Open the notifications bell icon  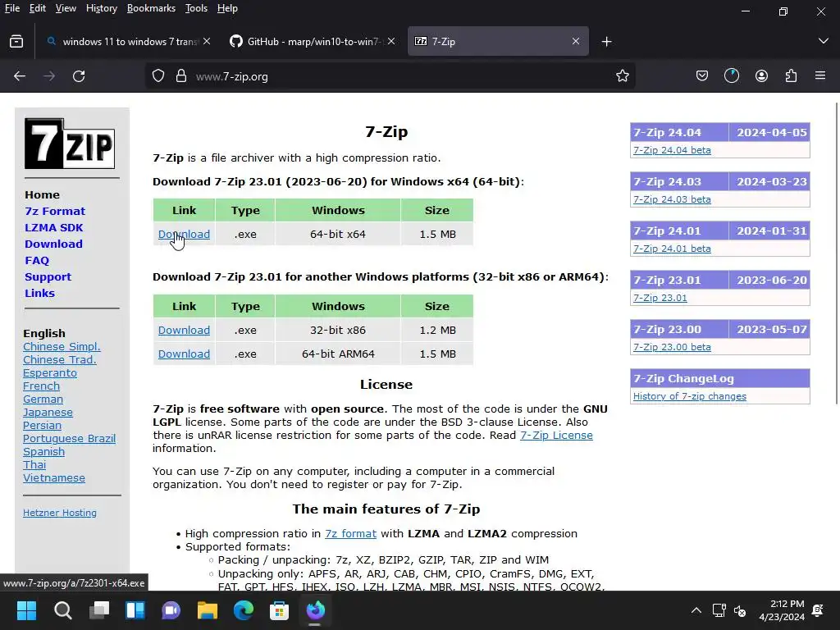coord(818,610)
